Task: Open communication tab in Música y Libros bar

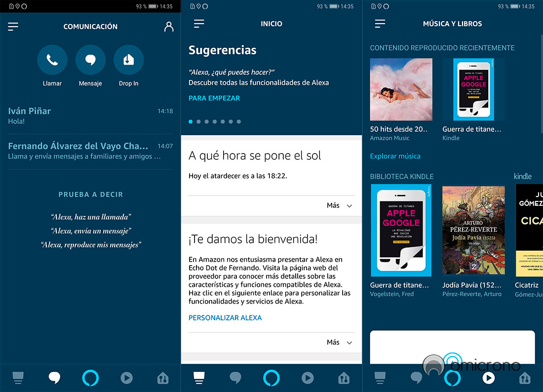Action: coord(416,378)
